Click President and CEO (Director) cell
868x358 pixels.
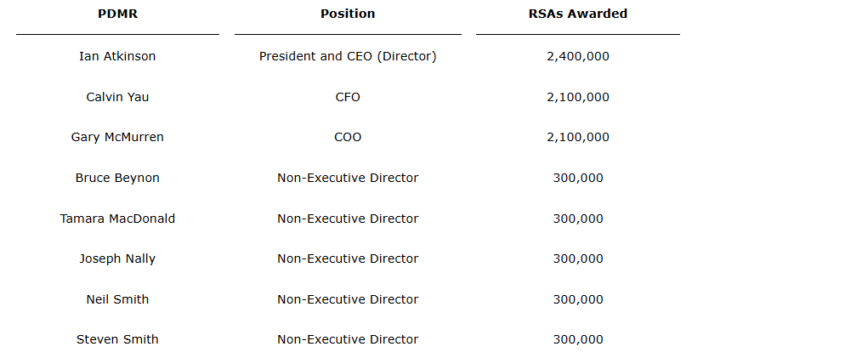[348, 56]
